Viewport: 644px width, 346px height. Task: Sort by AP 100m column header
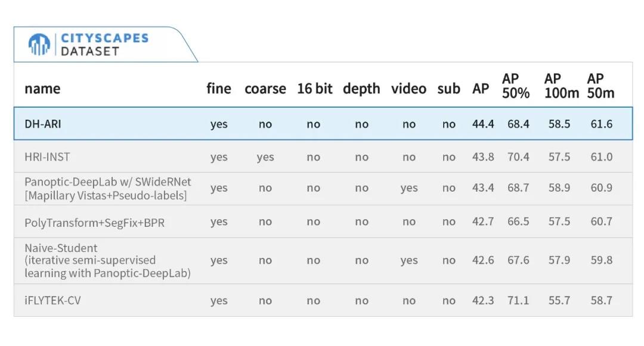point(561,86)
